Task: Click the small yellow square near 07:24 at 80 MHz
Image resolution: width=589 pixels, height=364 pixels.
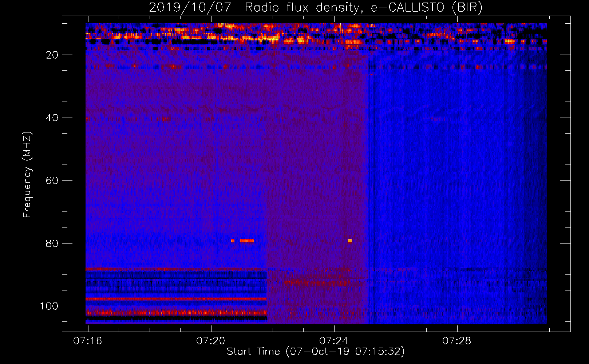Action: (350, 241)
